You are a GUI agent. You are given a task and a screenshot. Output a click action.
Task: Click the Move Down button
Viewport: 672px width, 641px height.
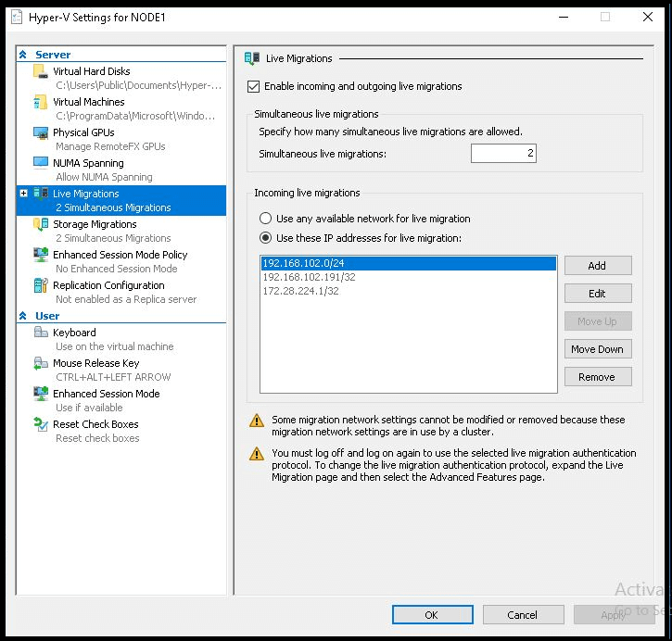coord(598,349)
